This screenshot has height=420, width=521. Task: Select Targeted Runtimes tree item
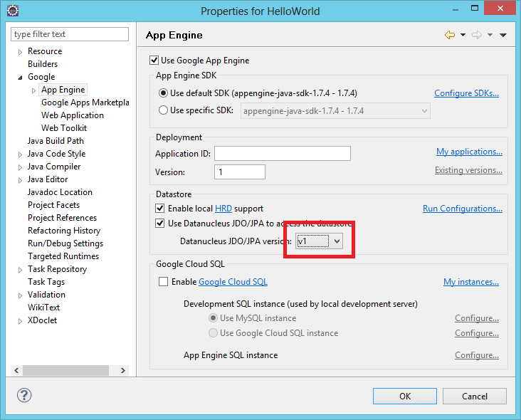[63, 256]
